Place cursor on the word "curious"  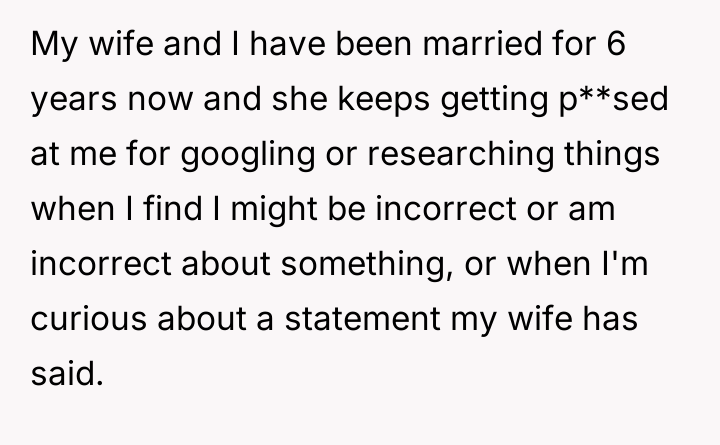(x=84, y=326)
